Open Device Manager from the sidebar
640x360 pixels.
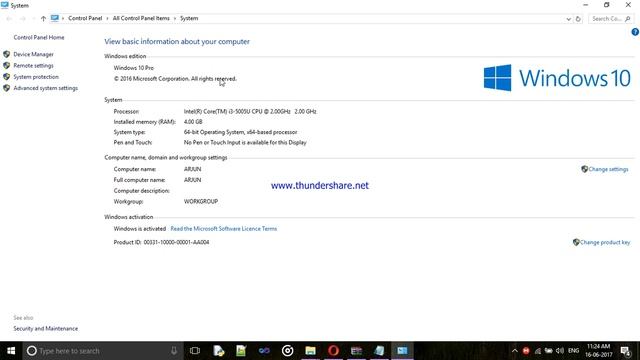click(x=33, y=54)
